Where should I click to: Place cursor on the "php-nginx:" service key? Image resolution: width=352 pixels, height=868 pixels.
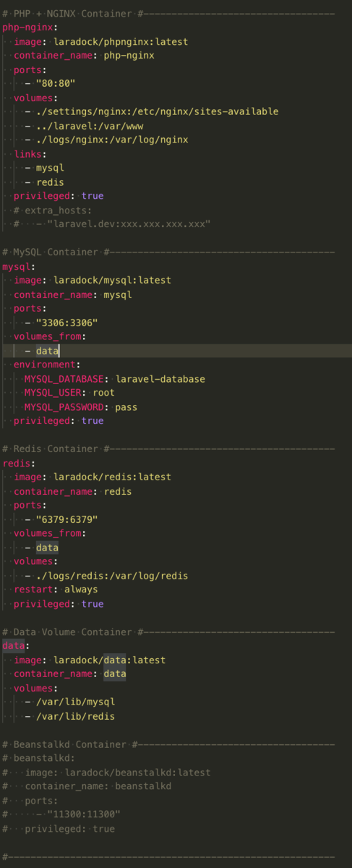click(x=30, y=27)
